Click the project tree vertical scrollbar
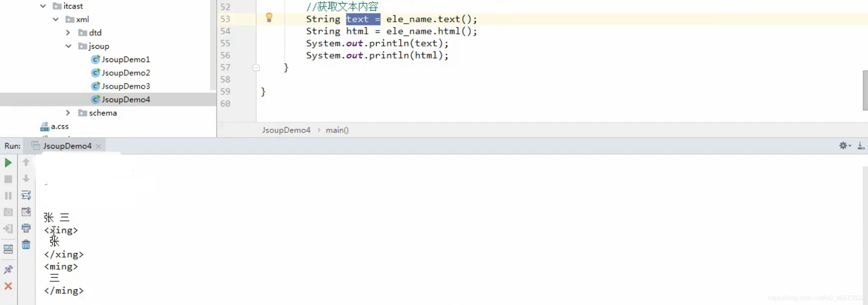The width and height of the screenshot is (868, 305). (213, 45)
